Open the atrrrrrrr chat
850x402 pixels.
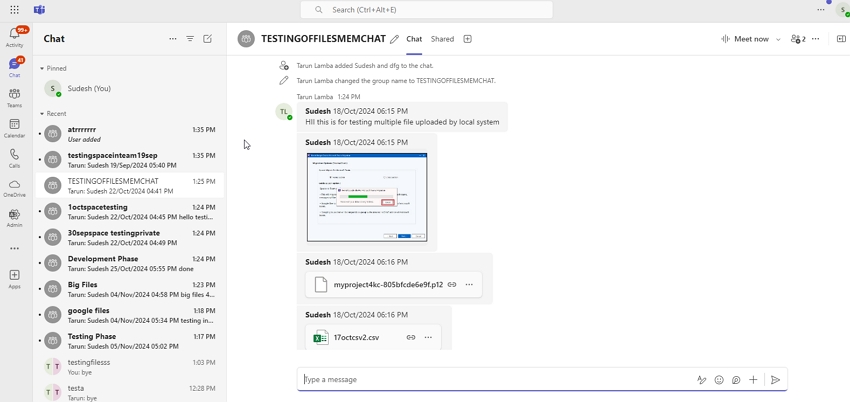coord(130,134)
